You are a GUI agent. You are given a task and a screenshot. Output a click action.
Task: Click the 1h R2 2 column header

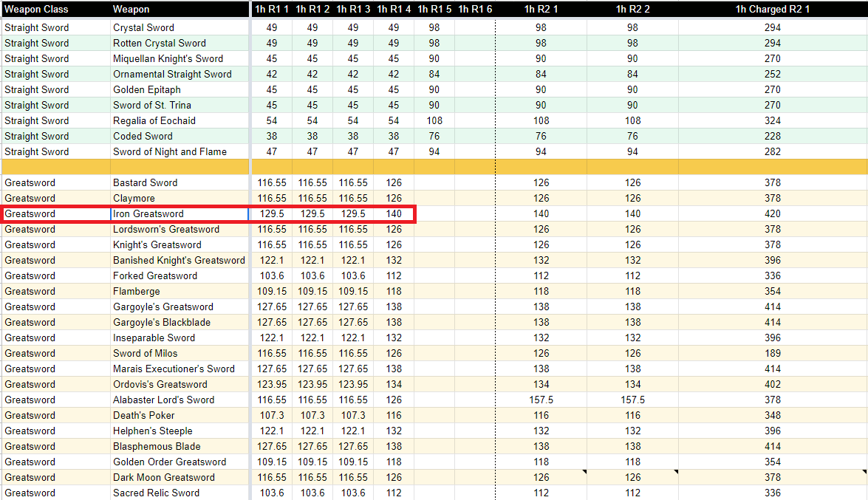(633, 10)
